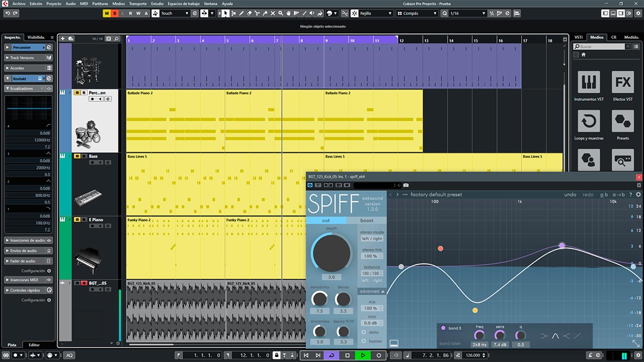Open Efectos VST in Medios panel

(623, 82)
